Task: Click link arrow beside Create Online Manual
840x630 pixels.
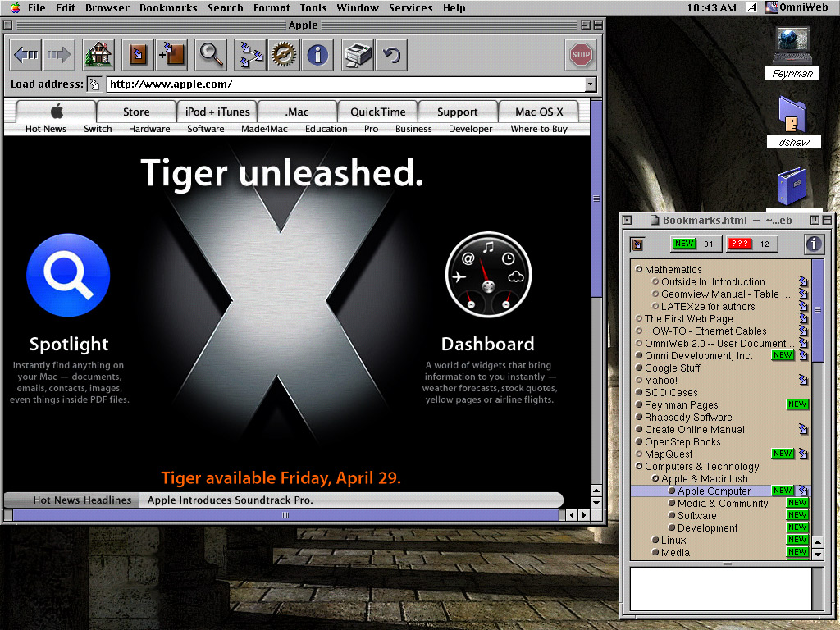Action: point(803,429)
